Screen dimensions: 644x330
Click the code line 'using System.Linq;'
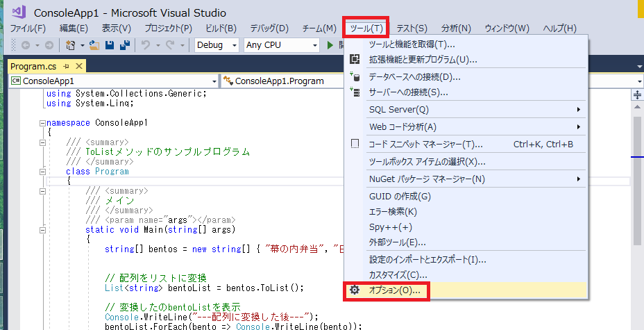[x=90, y=103]
